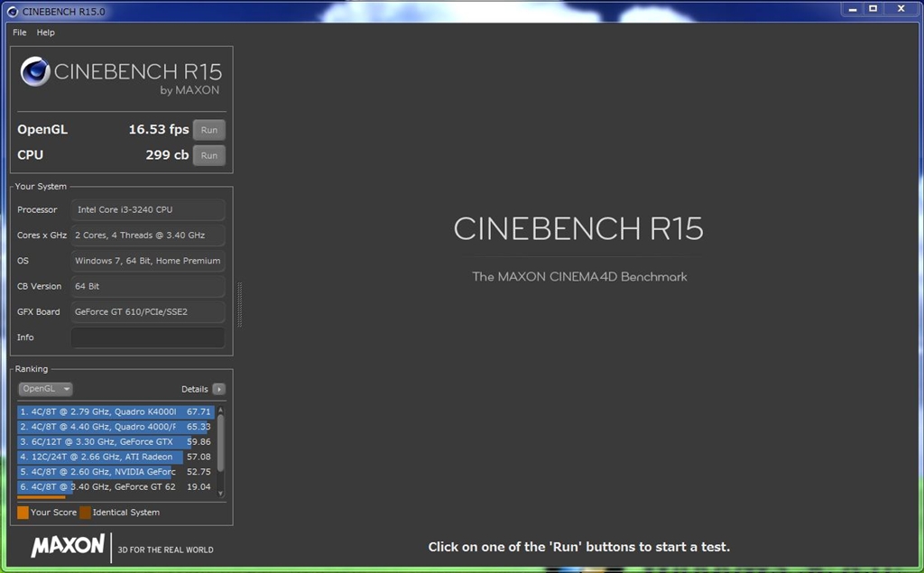Click the Cinebench icon in title bar
The image size is (924, 573).
pyautogui.click(x=12, y=11)
